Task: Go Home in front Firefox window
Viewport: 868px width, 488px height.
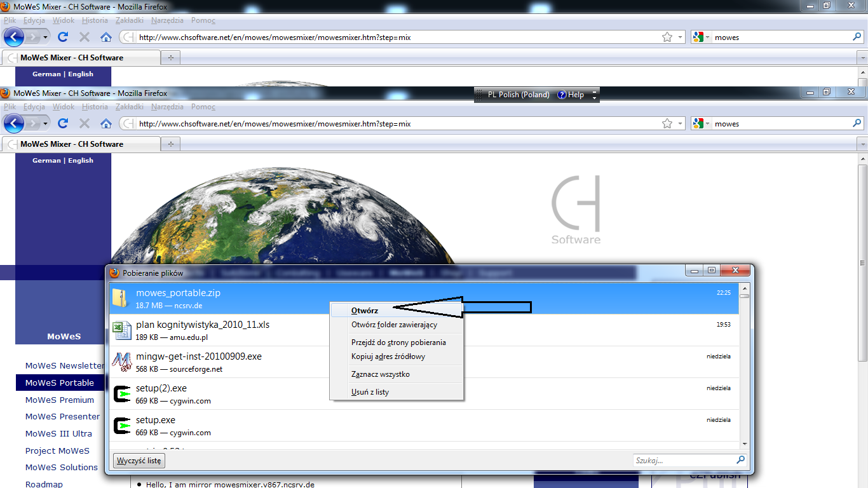Action: coord(106,123)
